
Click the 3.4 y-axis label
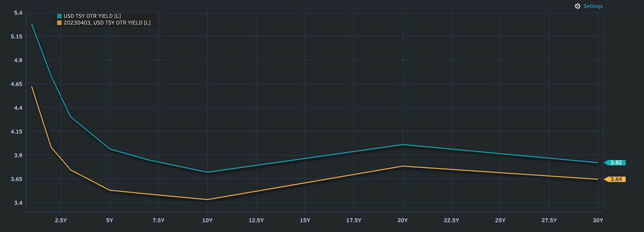(18, 203)
